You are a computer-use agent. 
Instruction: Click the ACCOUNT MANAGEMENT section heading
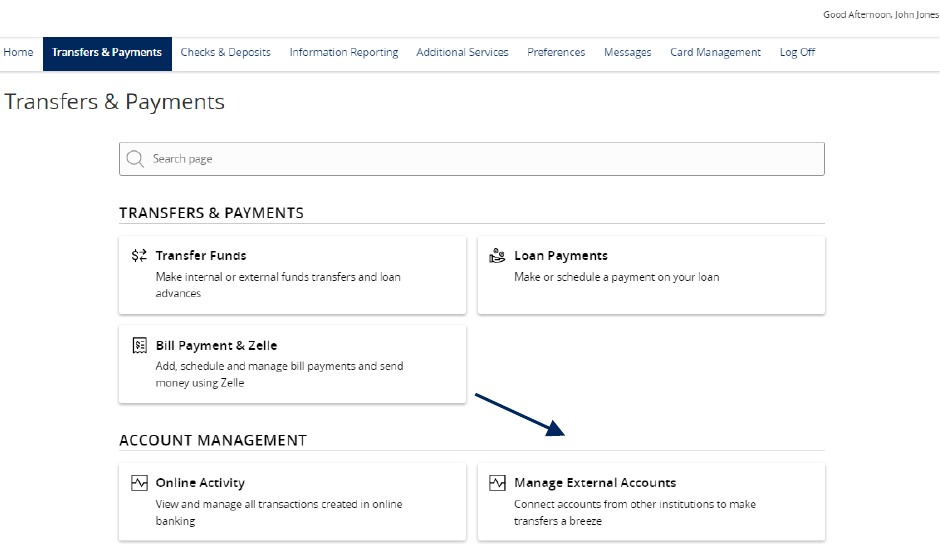(x=213, y=440)
